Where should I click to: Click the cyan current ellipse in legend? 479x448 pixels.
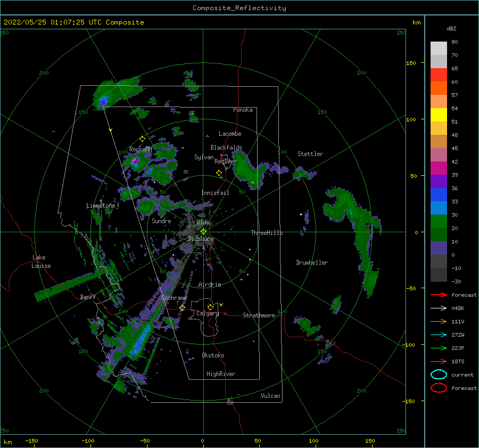tap(439, 374)
